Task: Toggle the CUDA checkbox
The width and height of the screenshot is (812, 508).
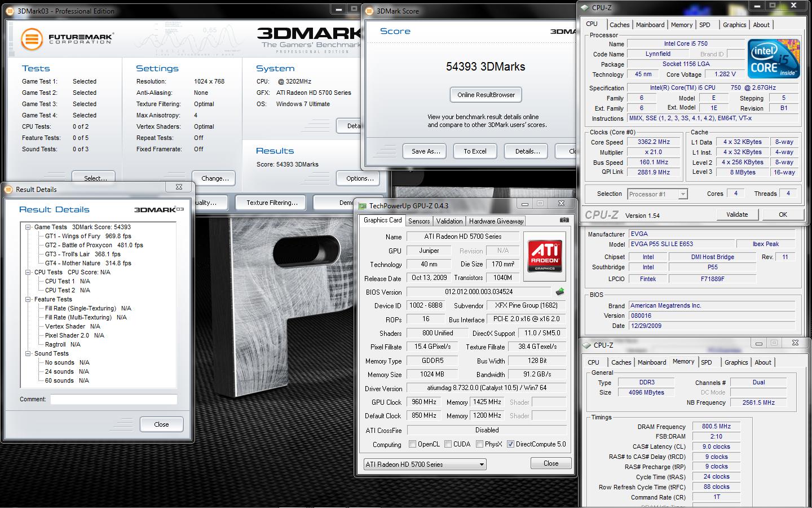Action: (x=448, y=444)
